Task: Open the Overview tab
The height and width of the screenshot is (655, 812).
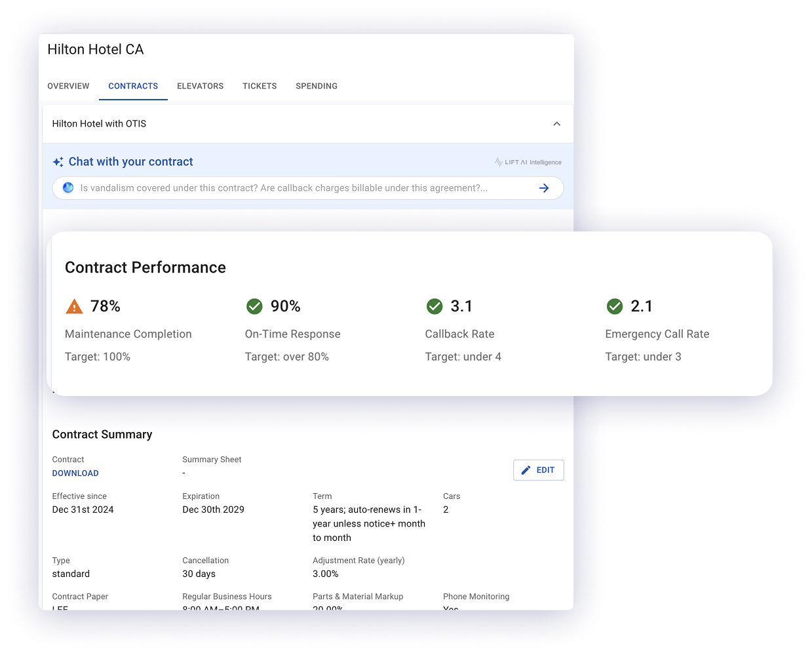Action: point(68,86)
